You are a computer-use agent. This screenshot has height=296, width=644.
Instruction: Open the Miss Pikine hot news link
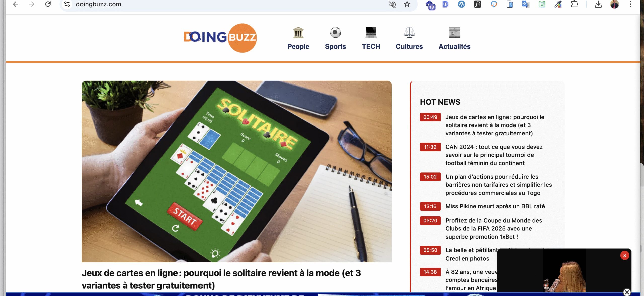[x=495, y=206]
